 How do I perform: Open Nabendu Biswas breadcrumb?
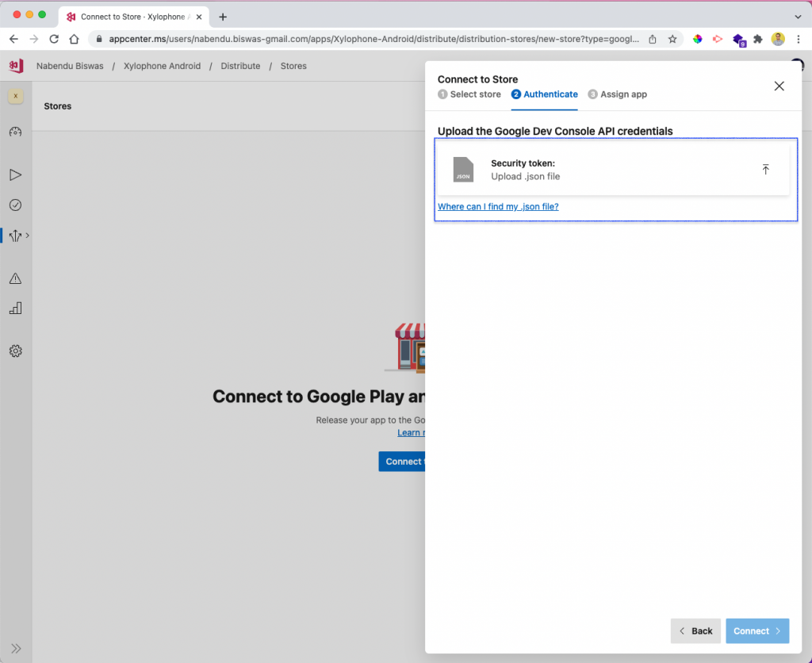click(x=70, y=66)
